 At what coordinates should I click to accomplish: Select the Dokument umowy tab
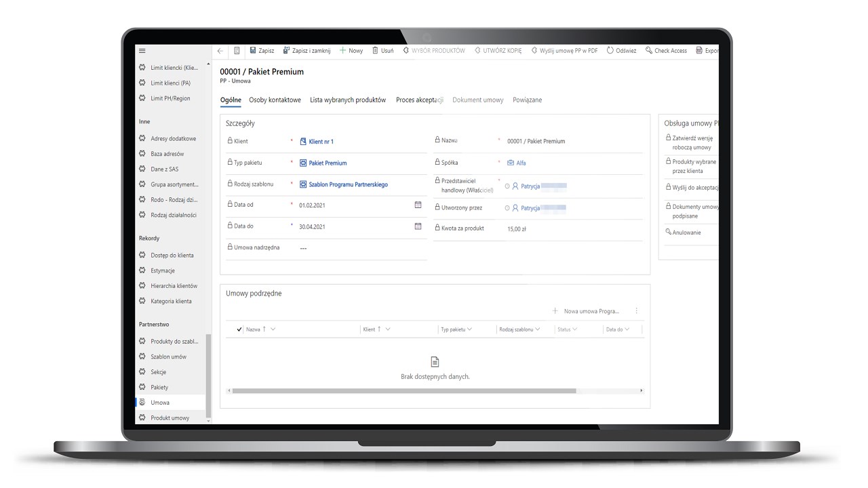[x=478, y=100]
